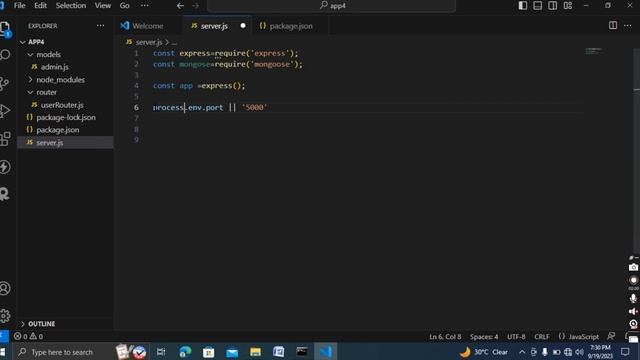Viewport: 640px width, 360px height.
Task: Click the app4 command center search box
Action: pos(332,6)
